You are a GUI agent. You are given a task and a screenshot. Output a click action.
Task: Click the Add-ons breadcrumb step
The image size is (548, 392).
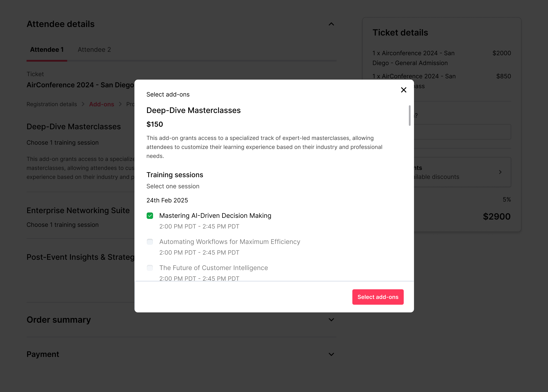click(x=101, y=104)
